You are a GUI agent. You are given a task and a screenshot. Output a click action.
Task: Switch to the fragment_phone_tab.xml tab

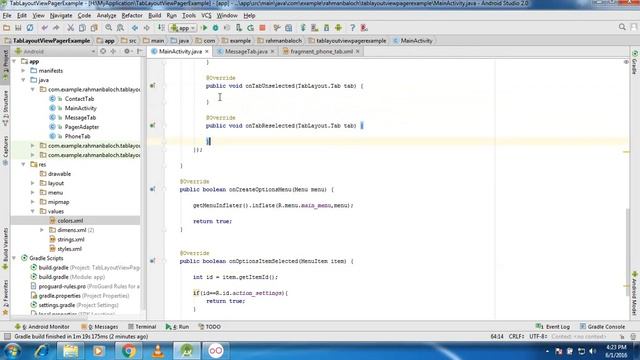click(321, 51)
